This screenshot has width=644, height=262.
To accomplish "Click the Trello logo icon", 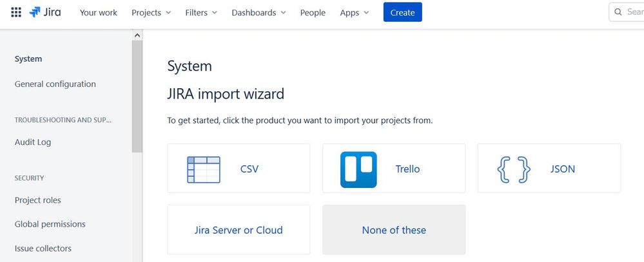I will (x=358, y=169).
